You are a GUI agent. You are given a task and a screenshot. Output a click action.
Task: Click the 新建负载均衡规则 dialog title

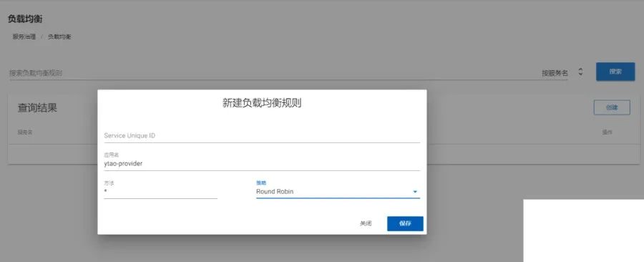(x=262, y=103)
